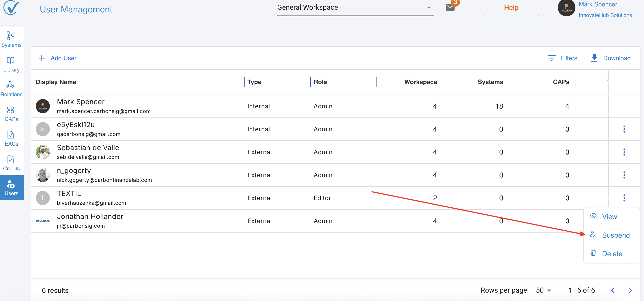
Task: Click Mark Spencer profile avatar in header
Action: tap(566, 8)
